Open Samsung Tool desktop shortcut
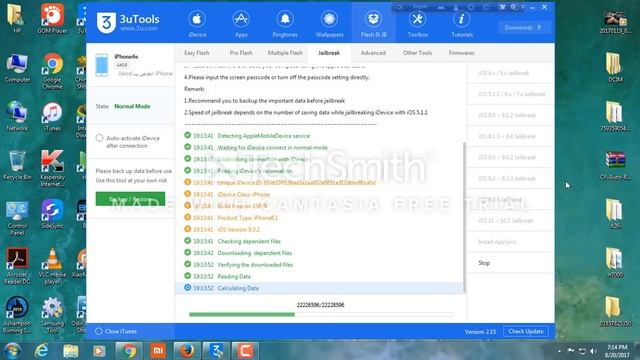The image size is (640, 360). click(x=52, y=315)
